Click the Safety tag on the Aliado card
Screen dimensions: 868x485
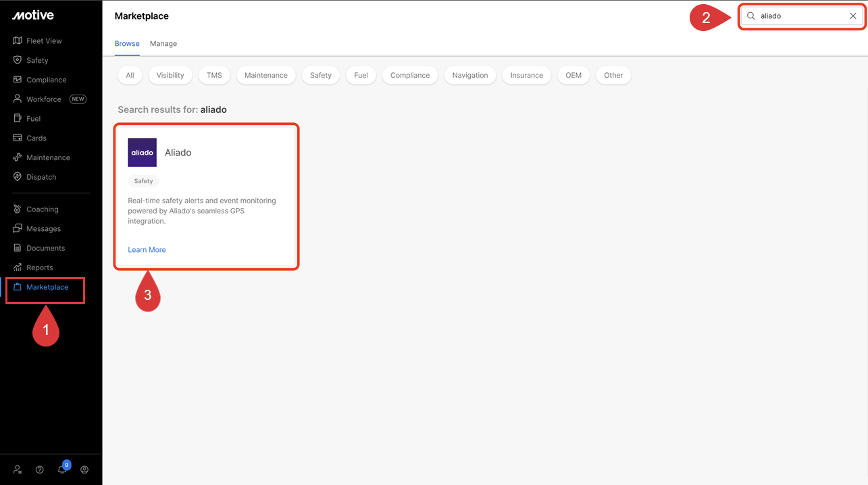point(143,181)
